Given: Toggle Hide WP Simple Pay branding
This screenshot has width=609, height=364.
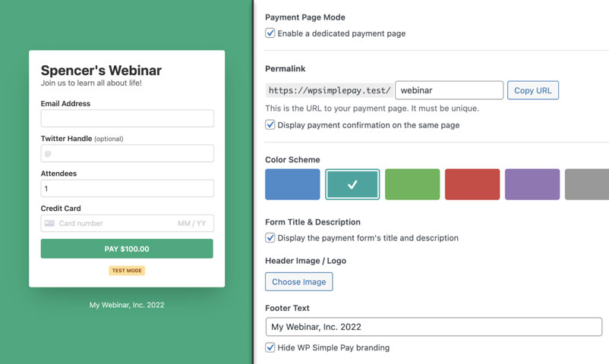Looking at the screenshot, I should click(270, 348).
